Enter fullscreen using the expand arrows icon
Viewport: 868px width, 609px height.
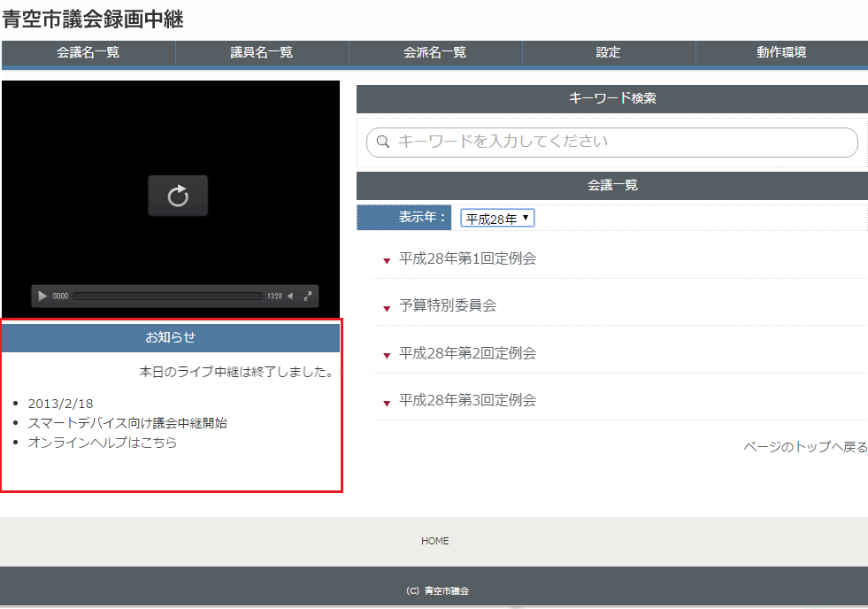(x=309, y=297)
